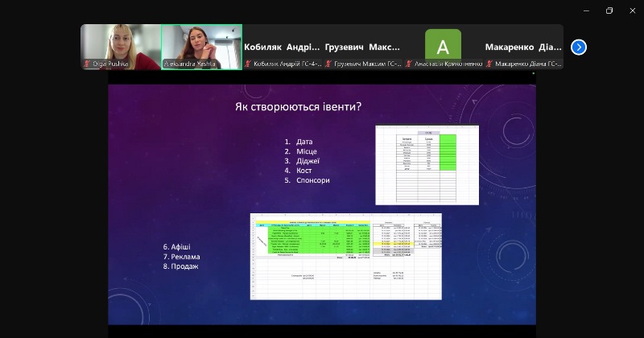Click muted mic icon beside Грузевич Максим label

(328, 64)
